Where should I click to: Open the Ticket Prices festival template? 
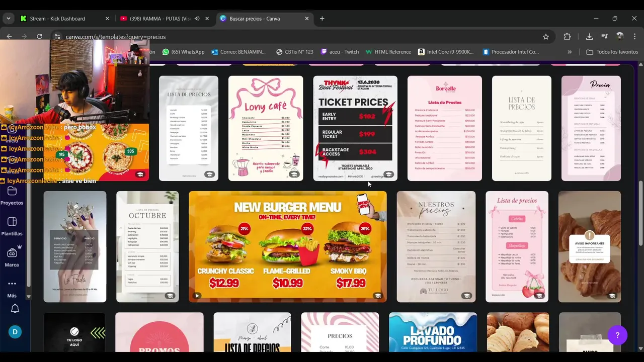coord(355,128)
